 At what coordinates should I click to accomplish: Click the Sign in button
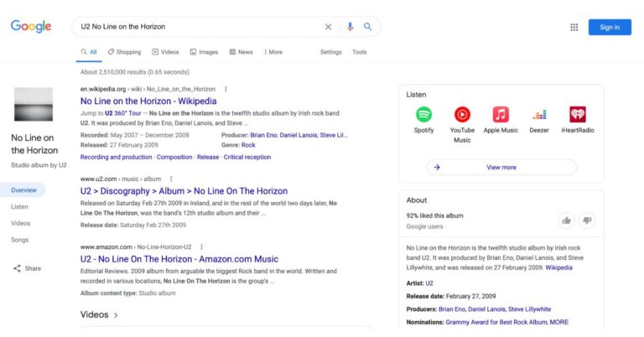[x=610, y=27]
